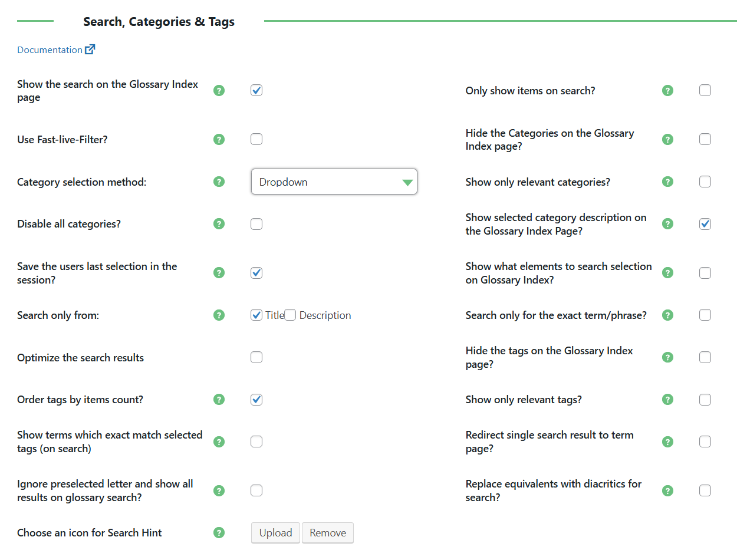
Task: Click help icon for Search only from
Action: tap(219, 315)
